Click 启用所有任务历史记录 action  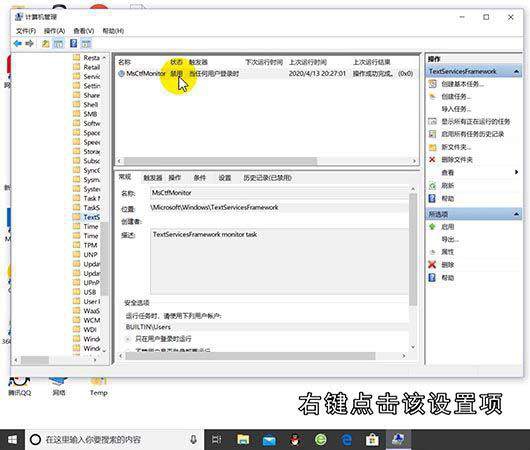(x=473, y=134)
